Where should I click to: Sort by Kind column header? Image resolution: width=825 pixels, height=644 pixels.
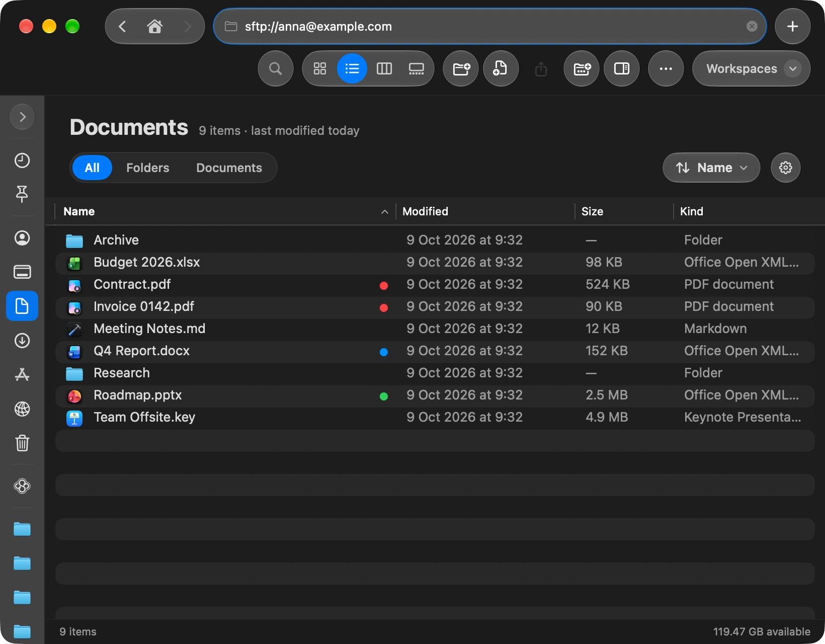pyautogui.click(x=745, y=211)
